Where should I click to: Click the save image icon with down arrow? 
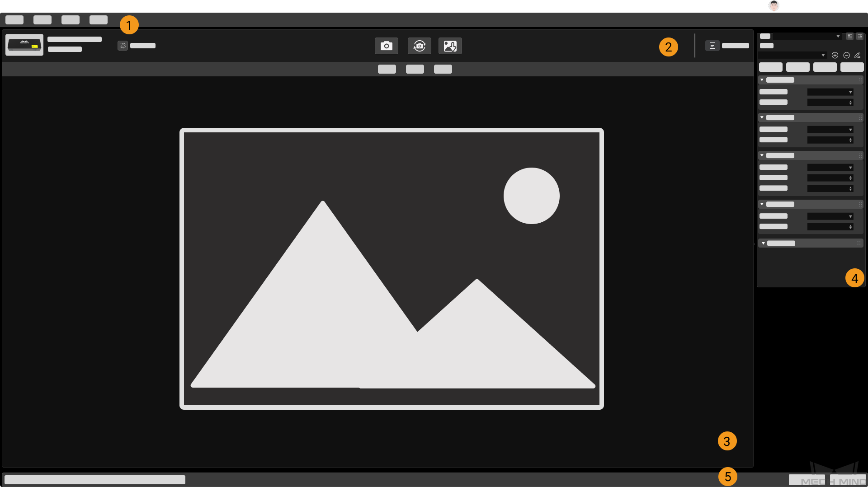tap(450, 46)
